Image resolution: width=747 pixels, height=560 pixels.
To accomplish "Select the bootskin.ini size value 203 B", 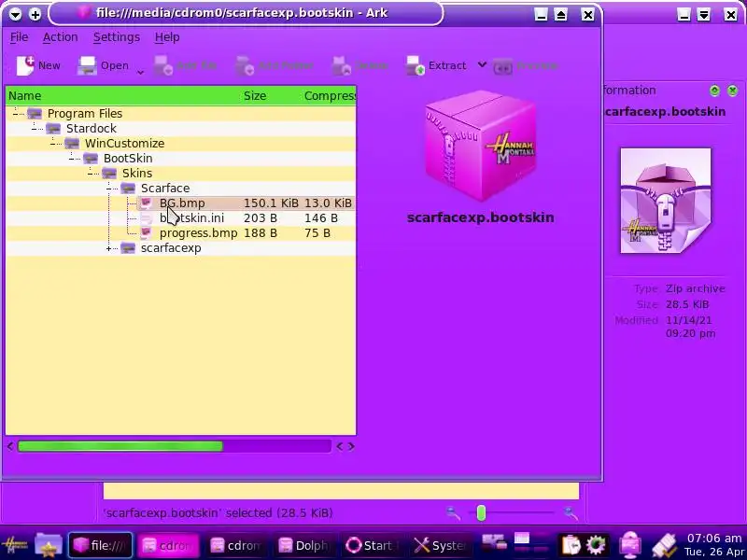I will point(261,218).
